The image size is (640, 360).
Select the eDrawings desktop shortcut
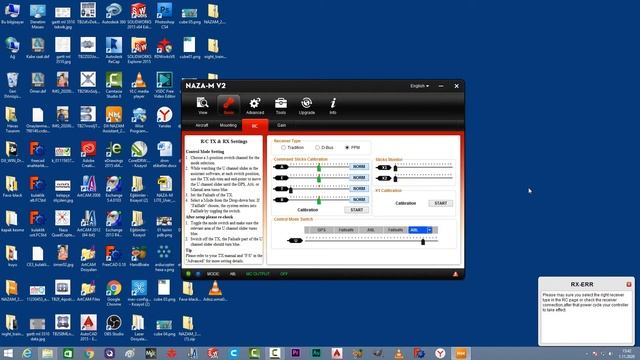tap(113, 154)
